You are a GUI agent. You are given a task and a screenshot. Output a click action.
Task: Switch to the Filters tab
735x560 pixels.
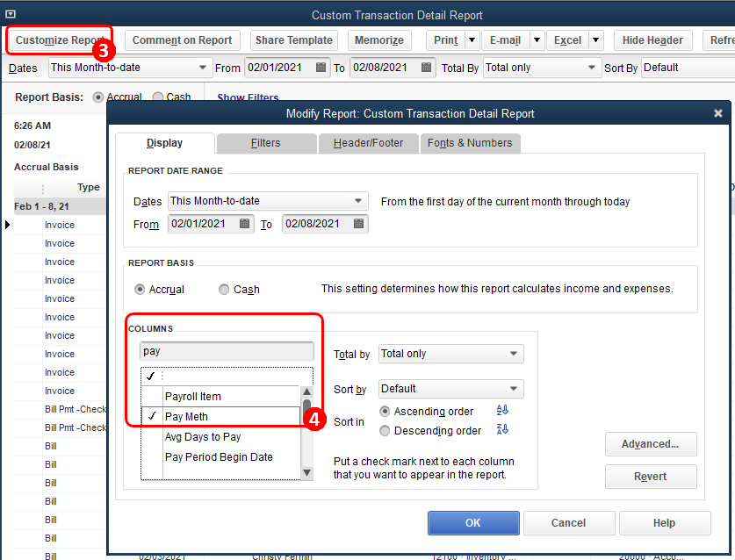point(266,143)
